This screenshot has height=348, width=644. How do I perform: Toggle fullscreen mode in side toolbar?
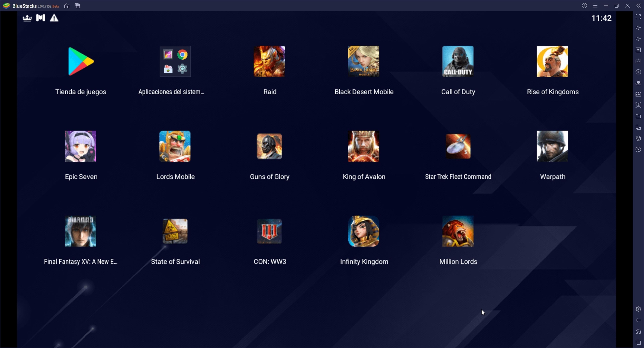(x=638, y=17)
